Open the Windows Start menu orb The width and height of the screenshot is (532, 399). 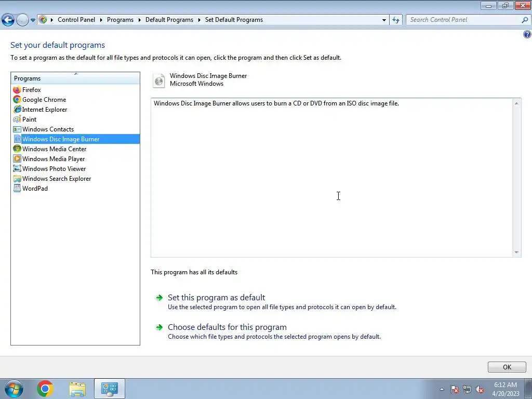pos(14,389)
